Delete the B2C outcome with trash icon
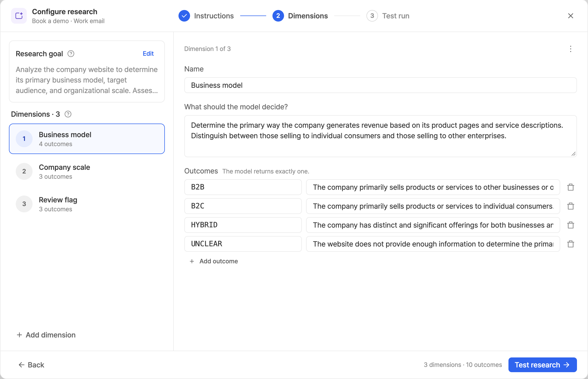The image size is (588, 379). [x=570, y=206]
